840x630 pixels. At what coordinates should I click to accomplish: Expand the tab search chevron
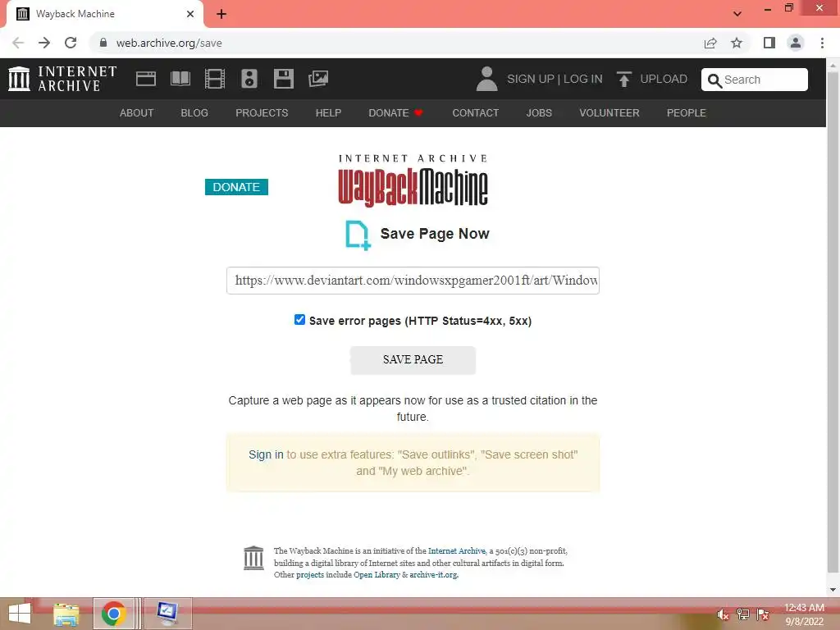tap(737, 13)
